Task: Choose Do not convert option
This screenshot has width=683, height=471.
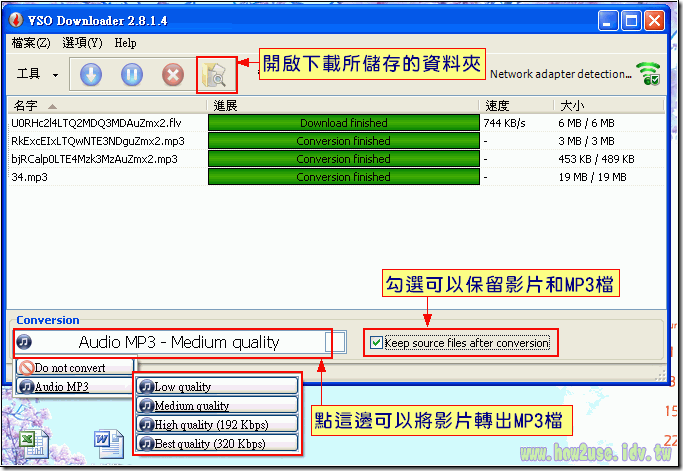Action: click(x=75, y=367)
